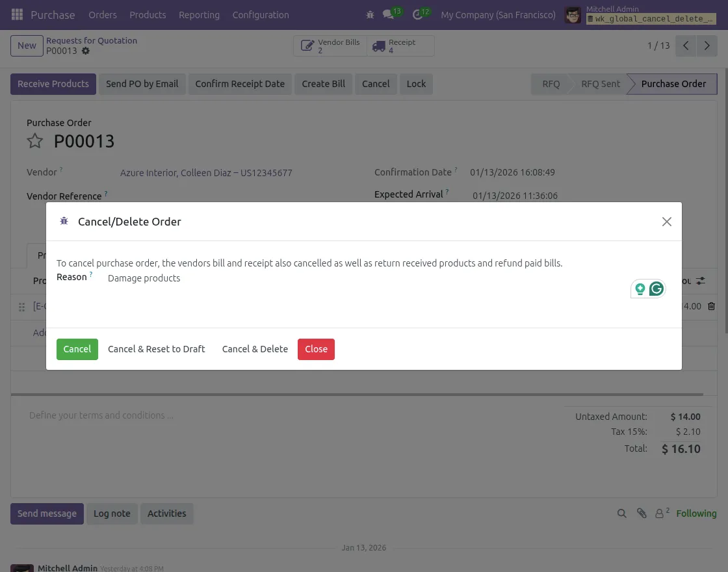Click the Cancel & Delete button
This screenshot has width=728, height=572.
[255, 349]
